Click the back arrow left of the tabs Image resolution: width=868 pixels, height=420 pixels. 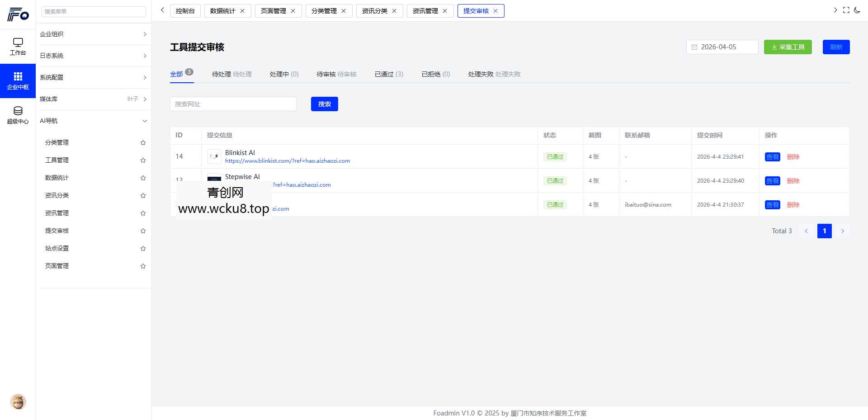[x=162, y=10]
